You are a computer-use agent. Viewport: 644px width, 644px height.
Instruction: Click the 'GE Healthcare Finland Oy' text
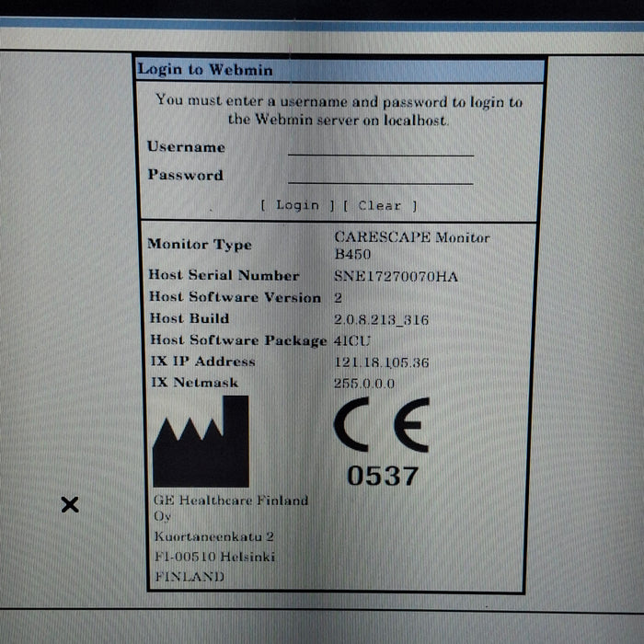click(x=231, y=508)
